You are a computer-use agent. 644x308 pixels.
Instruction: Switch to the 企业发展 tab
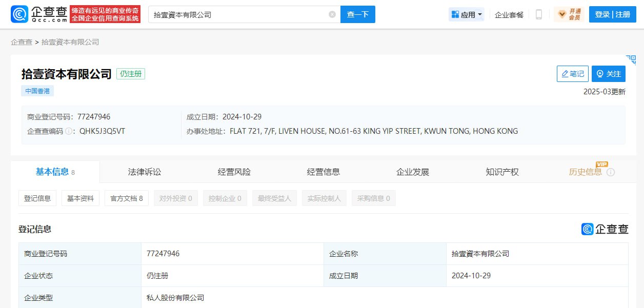(x=413, y=172)
